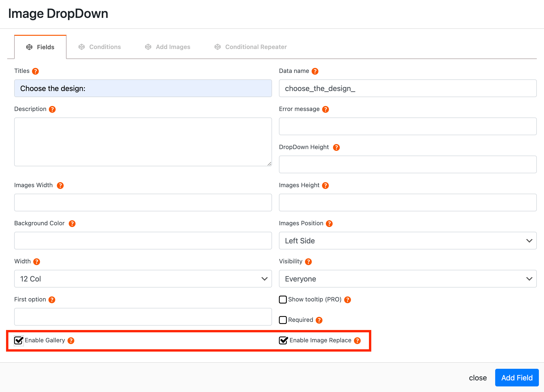The height and width of the screenshot is (392, 544).
Task: Click the help icon next to Titles
Action: click(35, 71)
